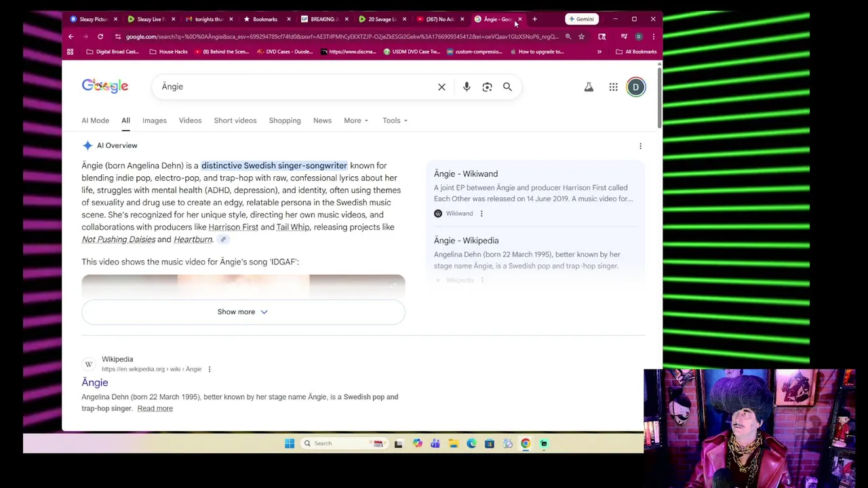Clear the Google search box with X
The image size is (868, 488).
[441, 87]
